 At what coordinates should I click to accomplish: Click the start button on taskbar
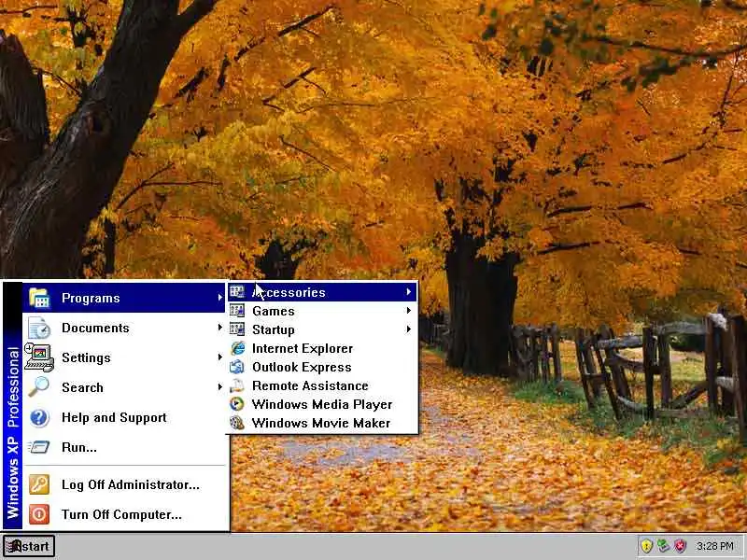pyautogui.click(x=29, y=546)
